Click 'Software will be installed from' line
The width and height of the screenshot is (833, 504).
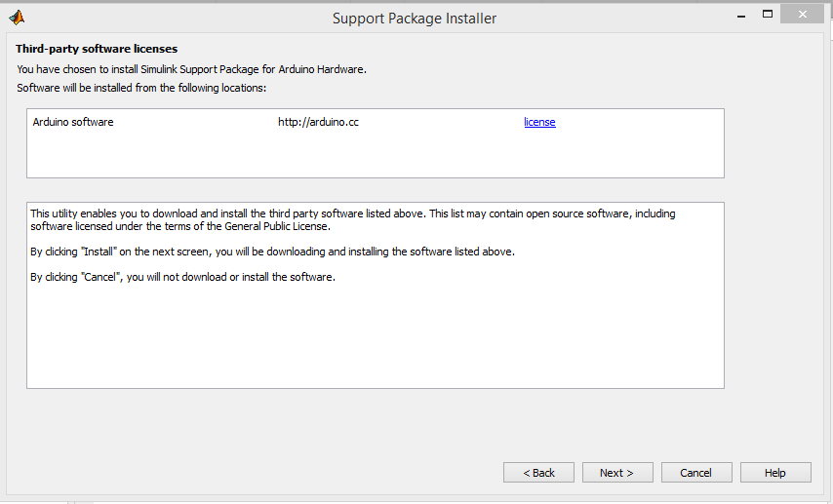[x=141, y=88]
